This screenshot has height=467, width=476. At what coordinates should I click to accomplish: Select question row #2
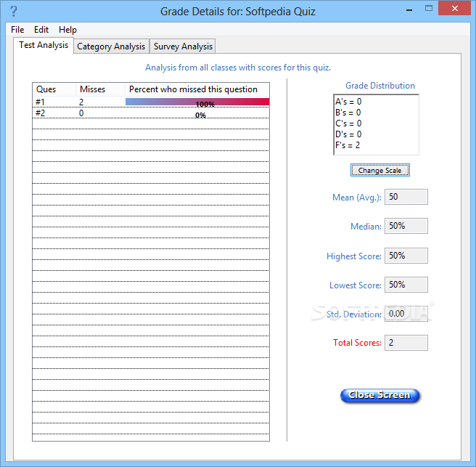151,113
